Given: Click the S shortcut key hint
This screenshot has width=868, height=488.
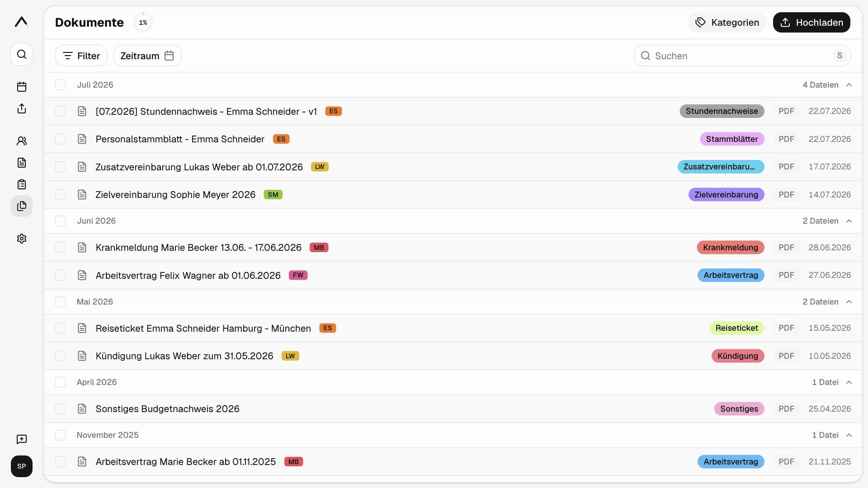Looking at the screenshot, I should (x=840, y=56).
